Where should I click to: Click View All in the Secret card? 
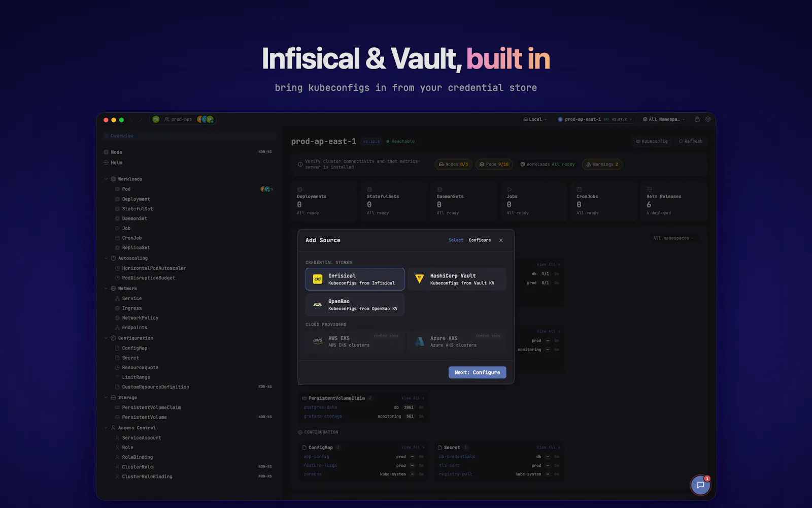pyautogui.click(x=548, y=448)
